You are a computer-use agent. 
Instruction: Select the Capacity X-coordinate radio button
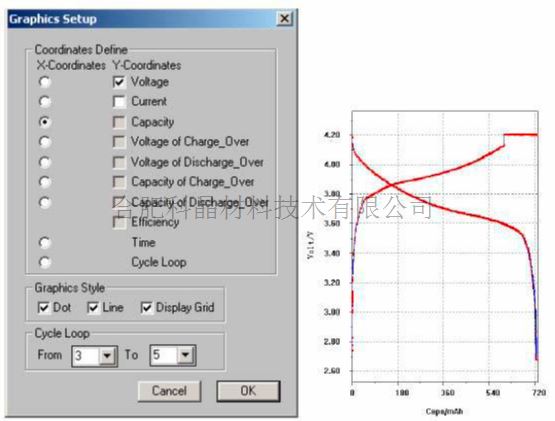coord(45,122)
